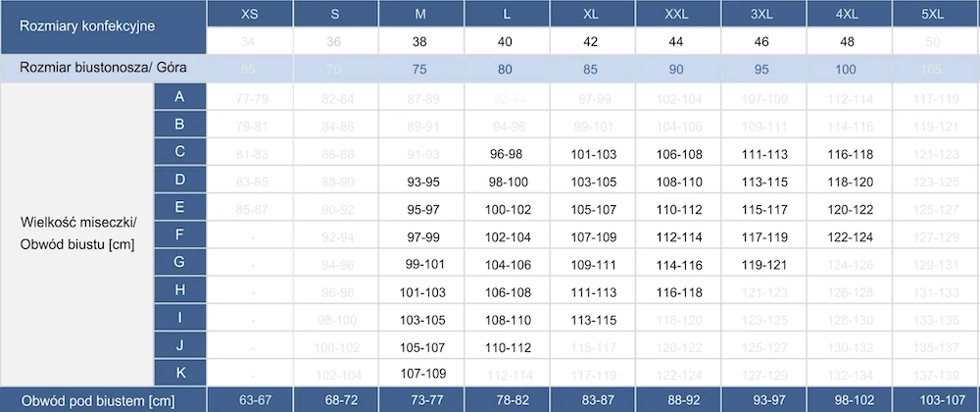Viewport: 980px width, 412px height.
Task: Click the cup size K row label
Action: (180, 373)
